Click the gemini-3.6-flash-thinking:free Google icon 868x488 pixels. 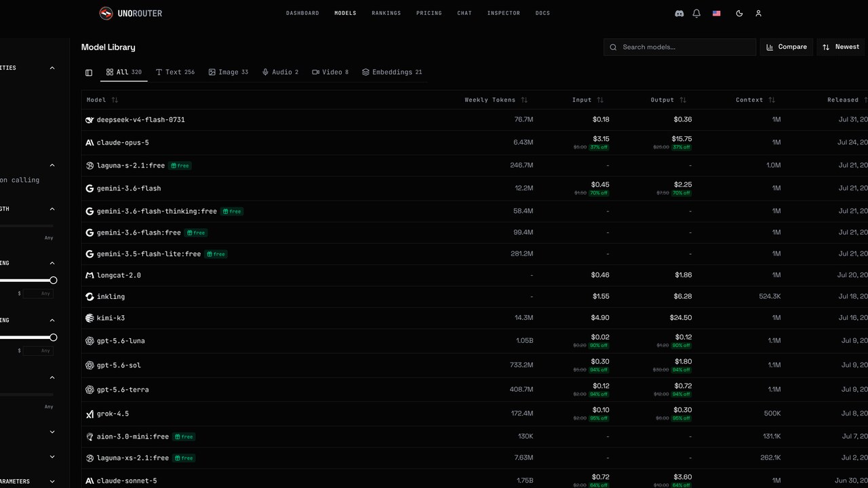click(x=90, y=211)
